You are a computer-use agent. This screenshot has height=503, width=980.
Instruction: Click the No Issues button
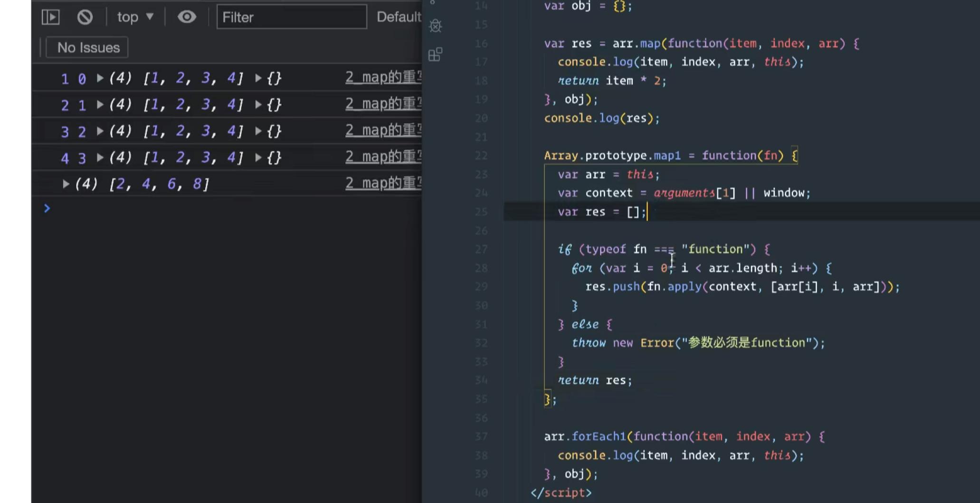pyautogui.click(x=87, y=48)
